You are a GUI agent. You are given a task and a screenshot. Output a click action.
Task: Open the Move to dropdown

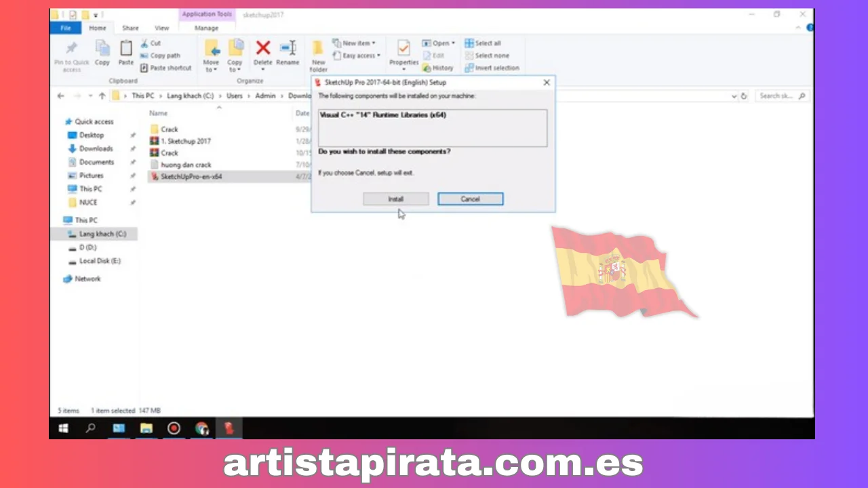[x=211, y=66]
